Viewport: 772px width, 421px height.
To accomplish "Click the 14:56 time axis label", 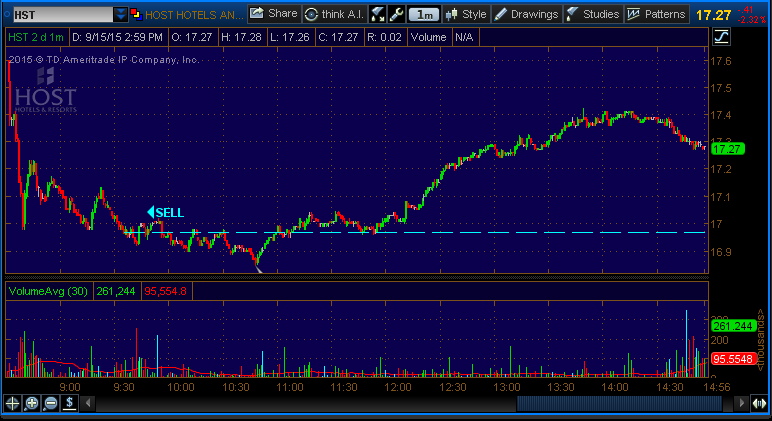I will (716, 387).
